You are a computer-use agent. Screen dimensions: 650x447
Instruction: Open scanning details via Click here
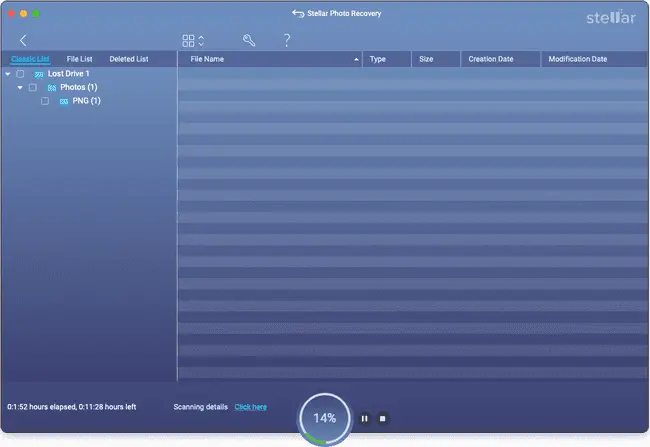click(x=250, y=407)
